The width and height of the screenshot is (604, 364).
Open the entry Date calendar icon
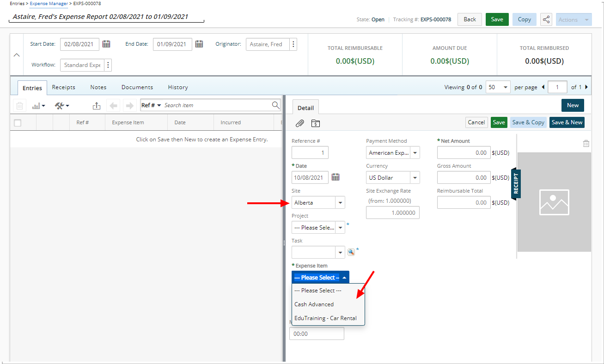pyautogui.click(x=336, y=177)
